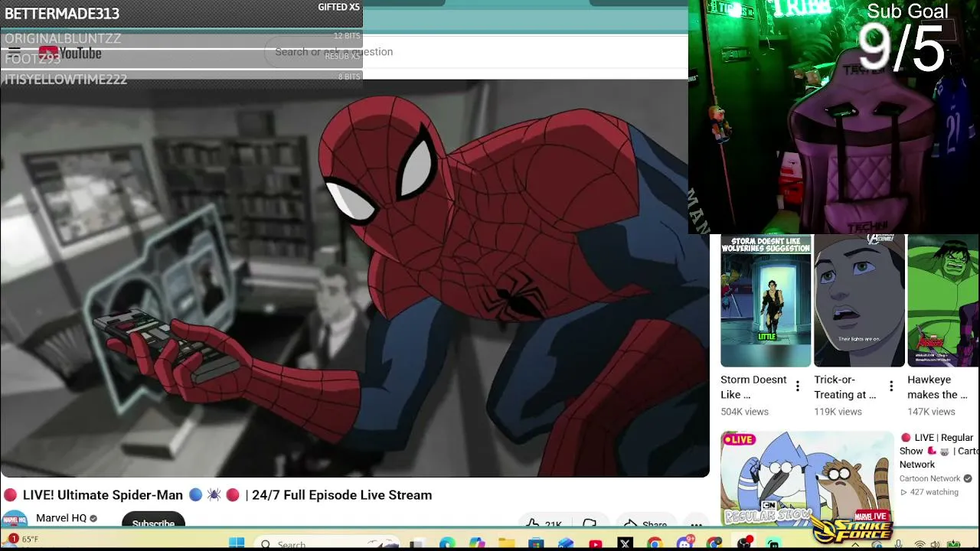Click the '119K views' text
Viewport: 980px width, 551px height.
(x=838, y=412)
